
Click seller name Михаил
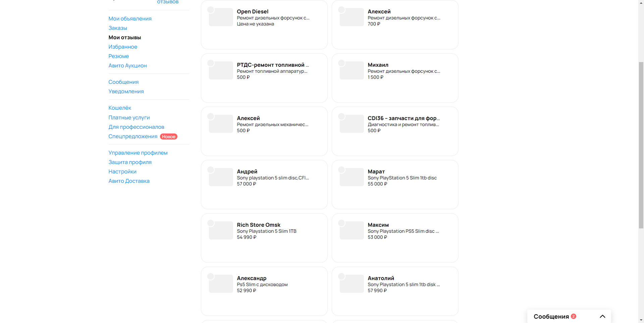[378, 65]
